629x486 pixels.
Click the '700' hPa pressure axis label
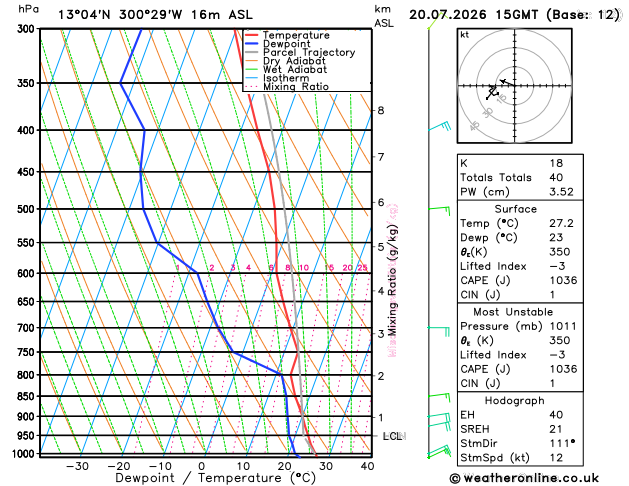tap(28, 328)
